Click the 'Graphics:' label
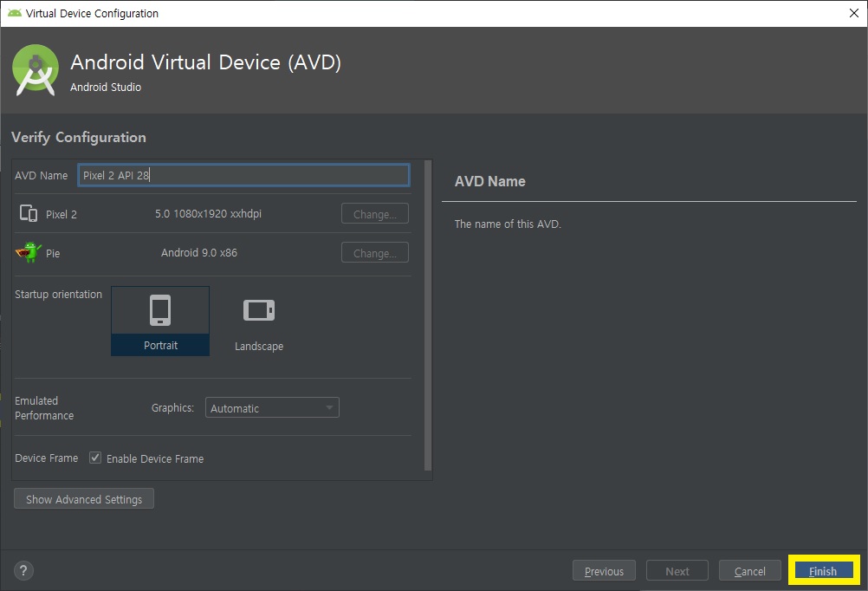This screenshot has width=868, height=591. tap(172, 407)
